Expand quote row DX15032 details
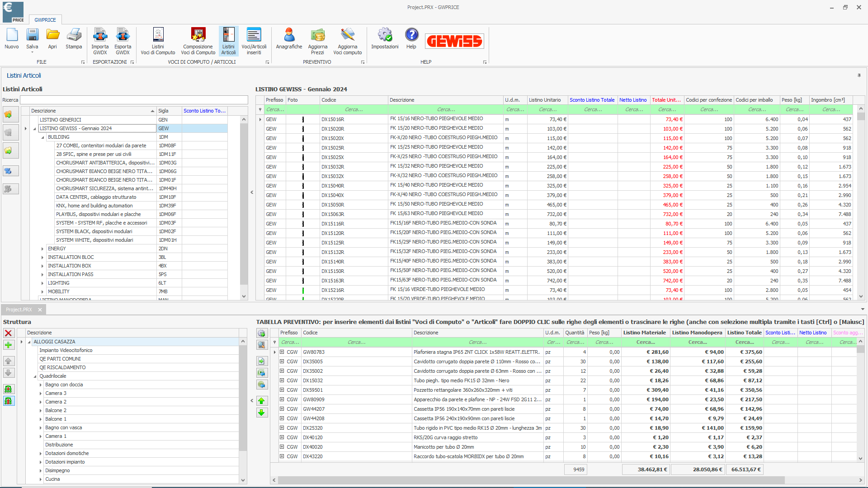The height and width of the screenshot is (488, 868). point(282,380)
